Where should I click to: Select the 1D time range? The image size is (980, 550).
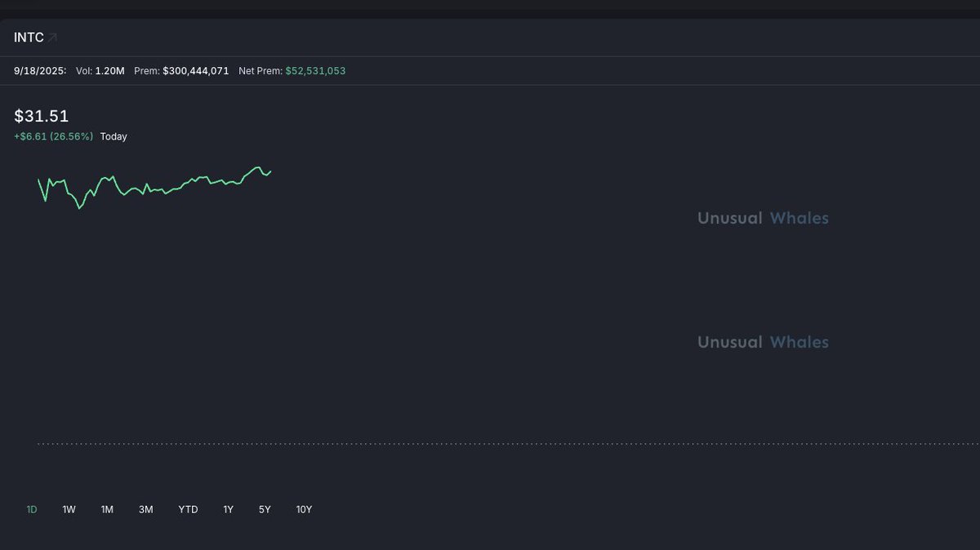point(32,509)
